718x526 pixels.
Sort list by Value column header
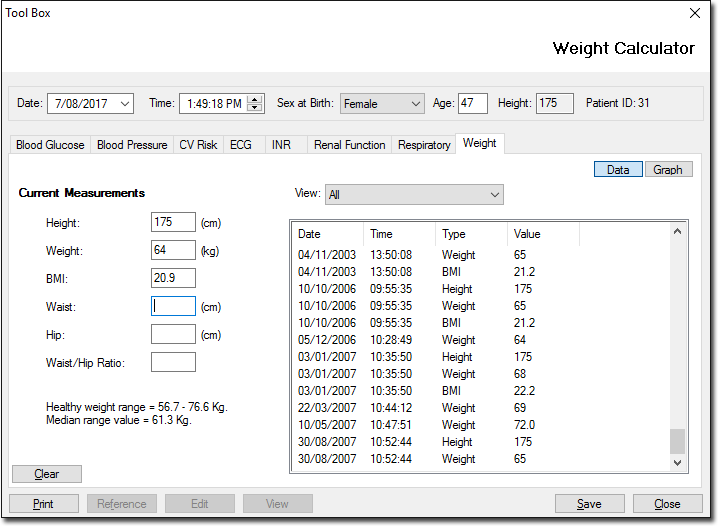click(543, 234)
